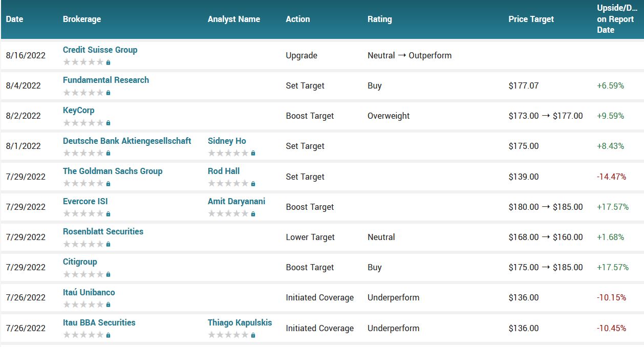Click the lock icon under Sidney Ho

[253, 153]
